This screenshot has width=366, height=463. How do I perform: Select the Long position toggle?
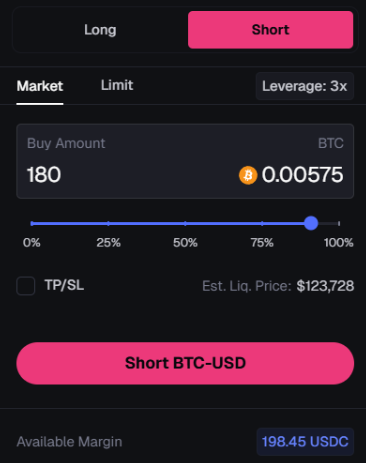click(x=100, y=30)
